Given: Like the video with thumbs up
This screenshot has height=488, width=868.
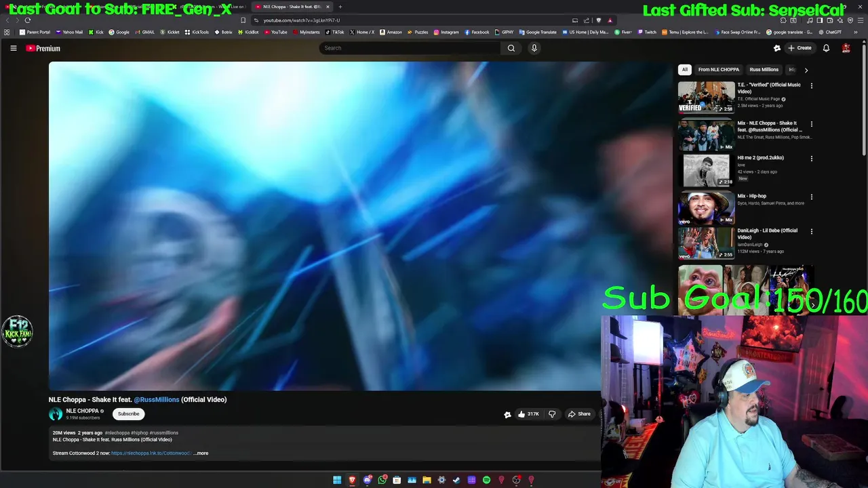Looking at the screenshot, I should pos(528,414).
